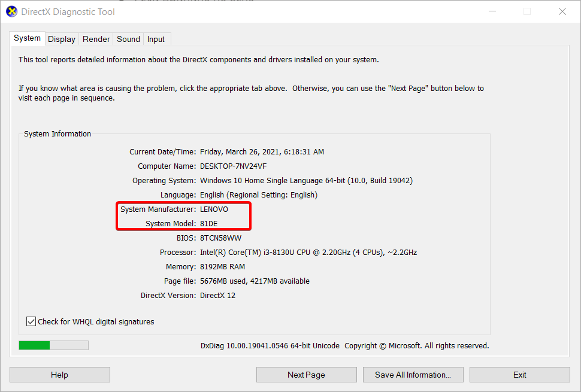Image resolution: width=581 pixels, height=392 pixels.
Task: Click the Processor label
Action: click(x=178, y=253)
